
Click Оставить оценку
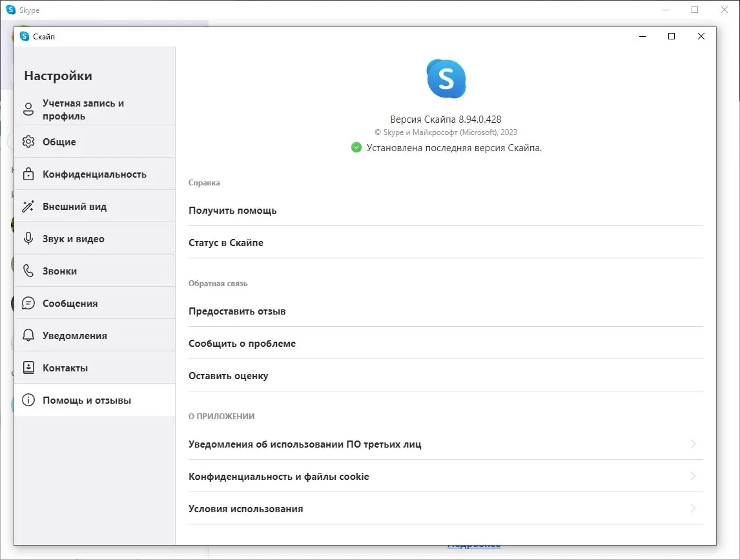pyautogui.click(x=446, y=376)
